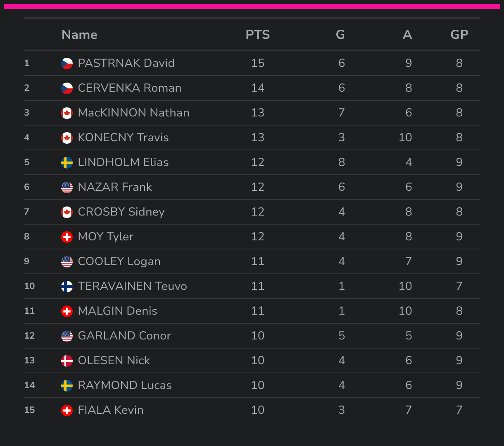Image resolution: width=504 pixels, height=446 pixels.
Task: Click the Finnish flag beside TERAVAINEN Teuvo
Action: click(x=67, y=286)
